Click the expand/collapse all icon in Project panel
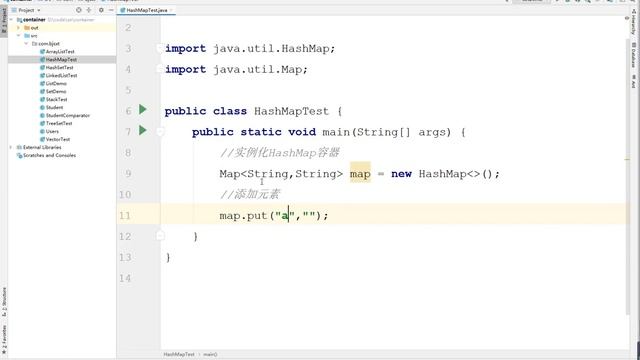The height and width of the screenshot is (360, 640). click(x=89, y=10)
